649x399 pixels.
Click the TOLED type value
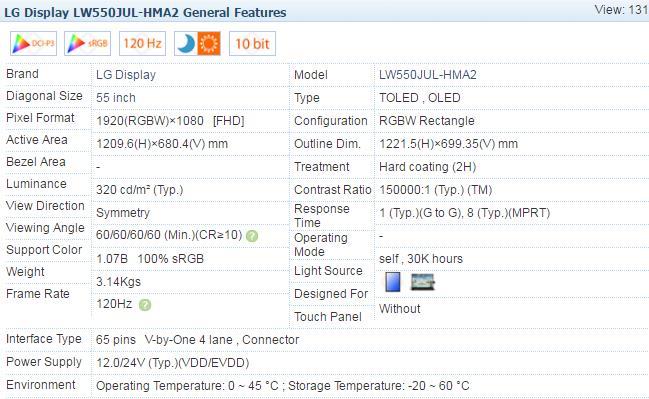(399, 98)
